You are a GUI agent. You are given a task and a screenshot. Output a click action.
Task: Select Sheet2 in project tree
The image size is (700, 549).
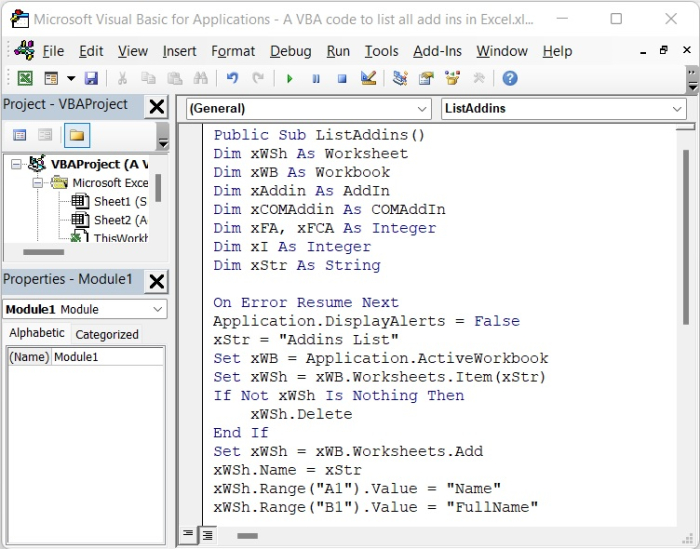point(121,220)
